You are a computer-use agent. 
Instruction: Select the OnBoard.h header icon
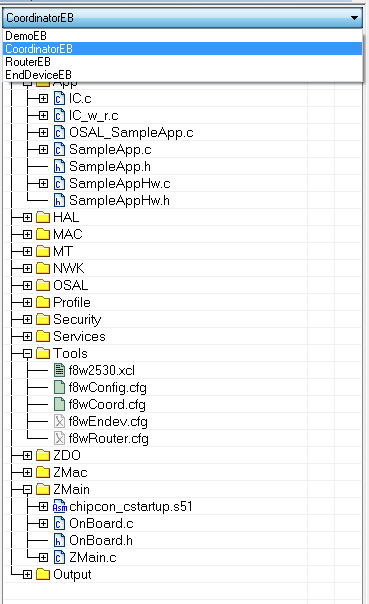(x=59, y=540)
